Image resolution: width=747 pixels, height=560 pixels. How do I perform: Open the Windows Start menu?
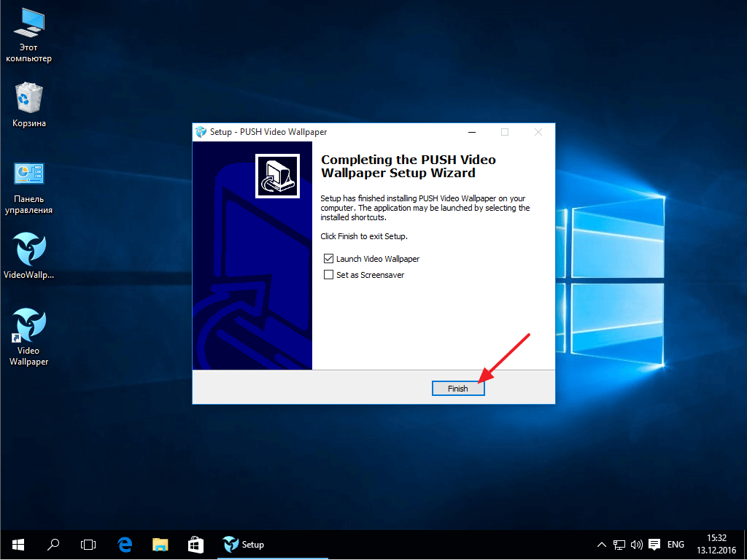point(18,545)
